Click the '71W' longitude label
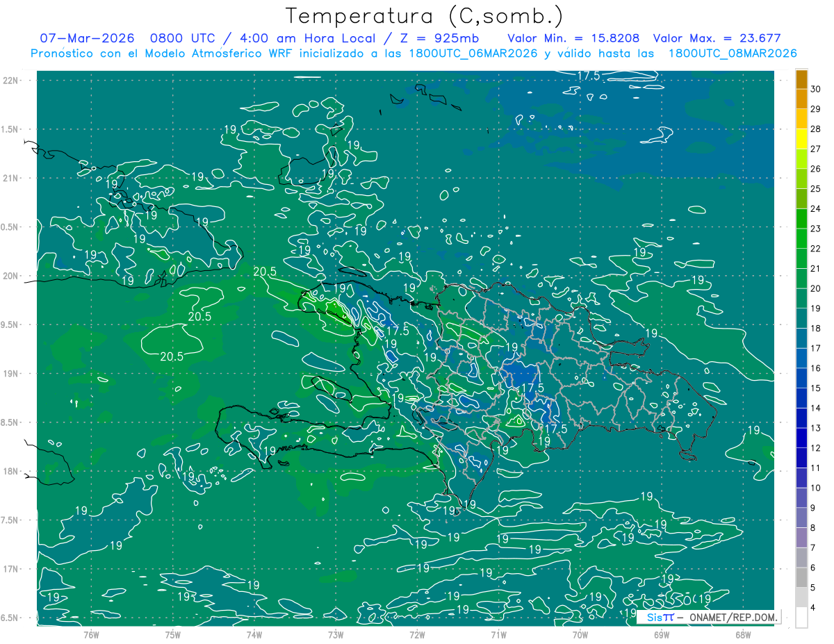This screenshot has height=644, width=834. pos(498,635)
